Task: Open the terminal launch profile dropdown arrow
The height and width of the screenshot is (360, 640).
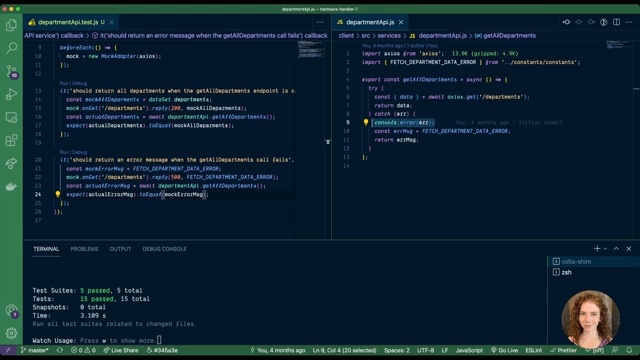Action: pos(605,249)
